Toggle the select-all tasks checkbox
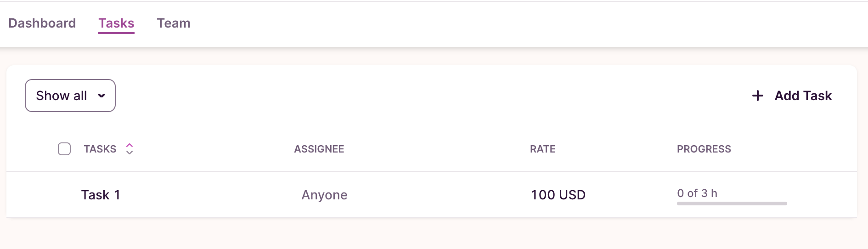Viewport: 868px width, 249px height. pos(64,149)
